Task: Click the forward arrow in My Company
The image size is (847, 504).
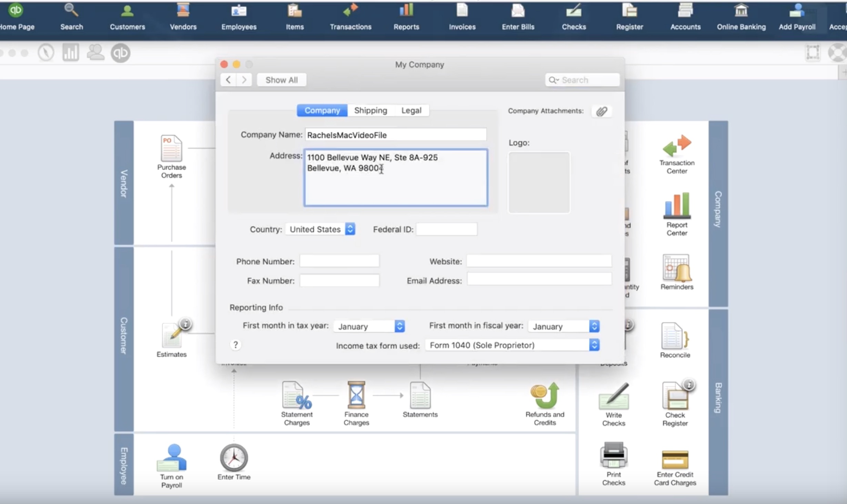Action: pos(244,80)
